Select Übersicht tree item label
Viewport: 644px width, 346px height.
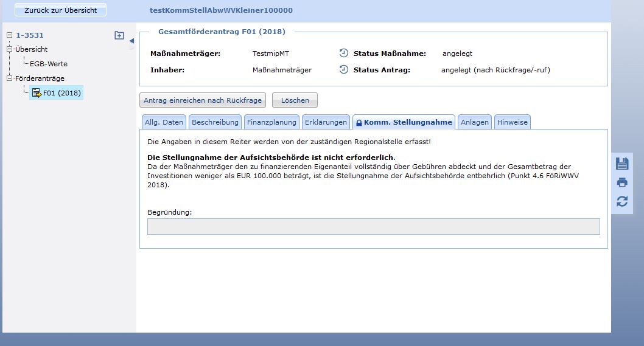pos(31,49)
